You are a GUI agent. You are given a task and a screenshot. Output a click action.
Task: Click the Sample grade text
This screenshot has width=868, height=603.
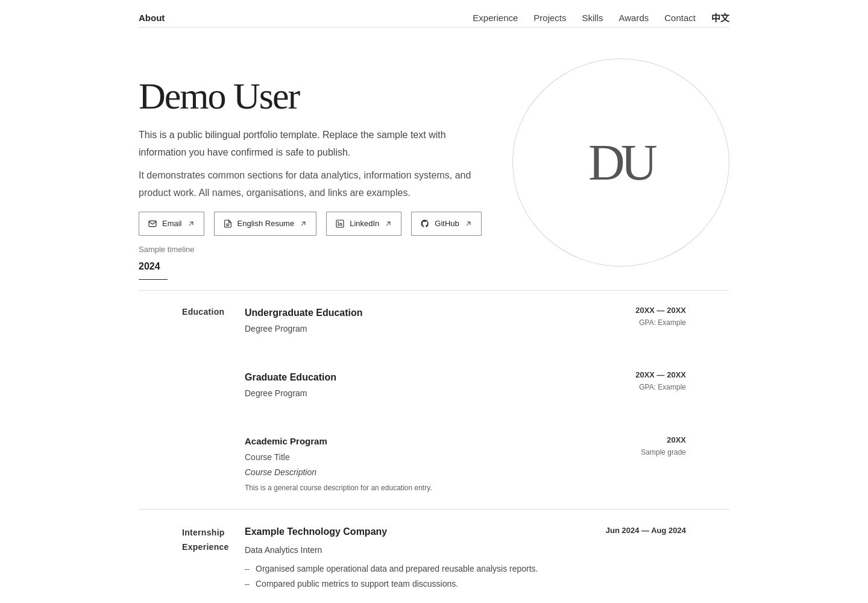click(663, 452)
